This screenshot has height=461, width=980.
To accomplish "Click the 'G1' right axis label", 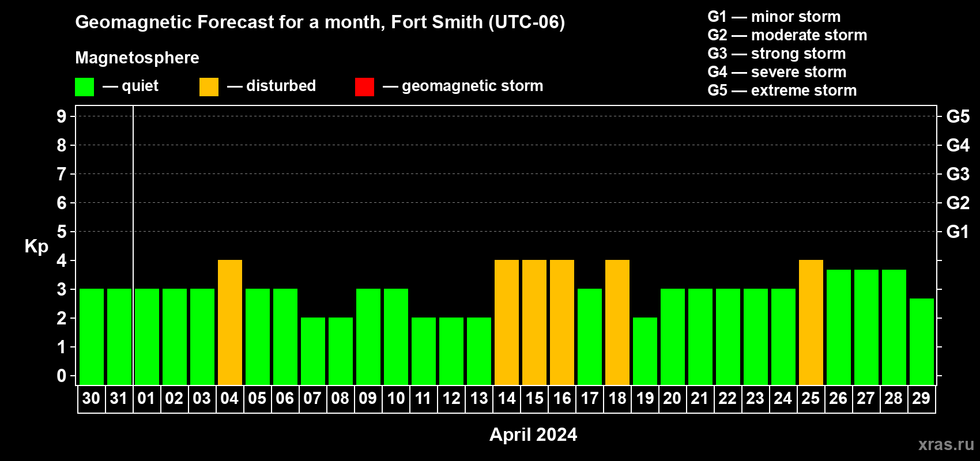I will [x=958, y=232].
